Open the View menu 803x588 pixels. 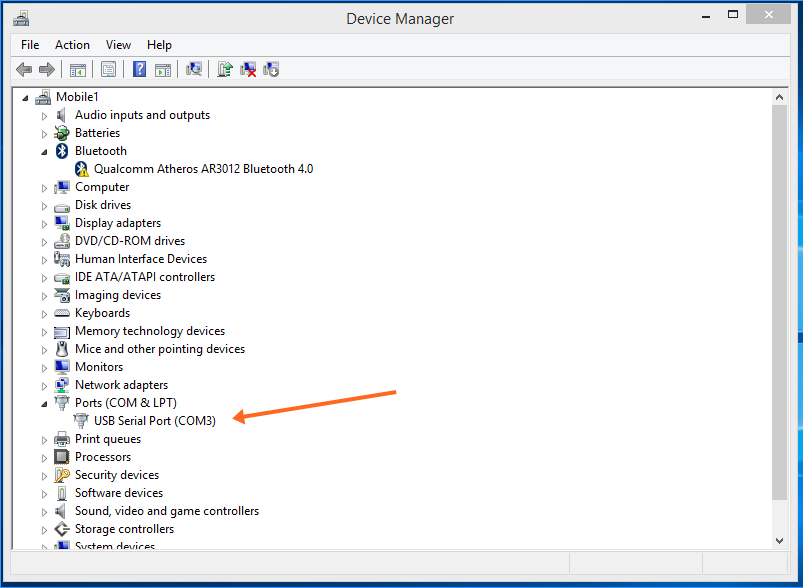point(118,45)
